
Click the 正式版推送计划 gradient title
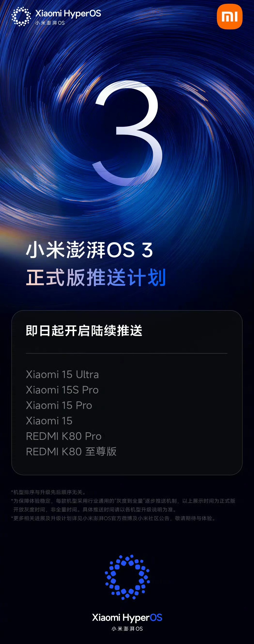click(x=96, y=277)
